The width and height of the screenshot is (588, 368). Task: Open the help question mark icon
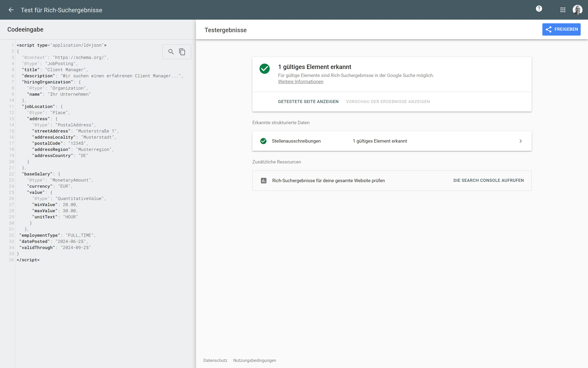pyautogui.click(x=539, y=9)
